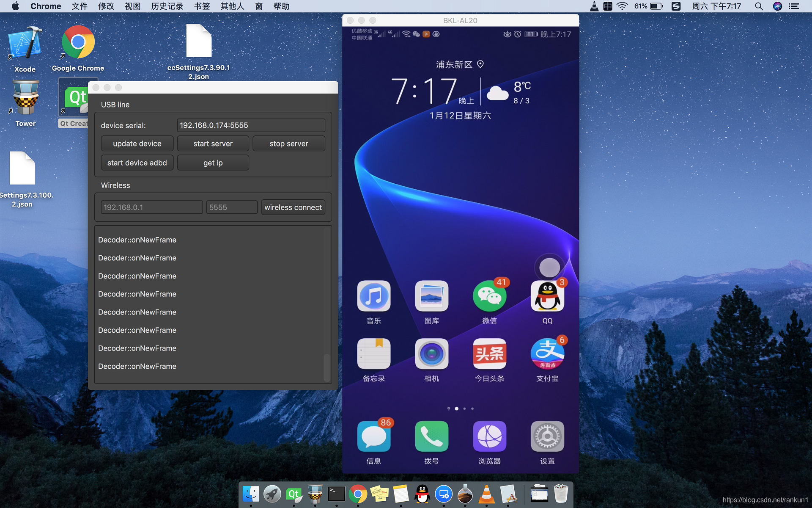Click the port number field 5555
Screen dimensions: 812x508
pos(231,207)
